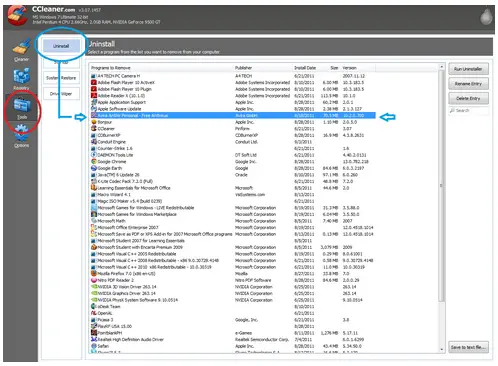
Task: Select the PlayRF USA 15.00 row
Action: point(233,326)
